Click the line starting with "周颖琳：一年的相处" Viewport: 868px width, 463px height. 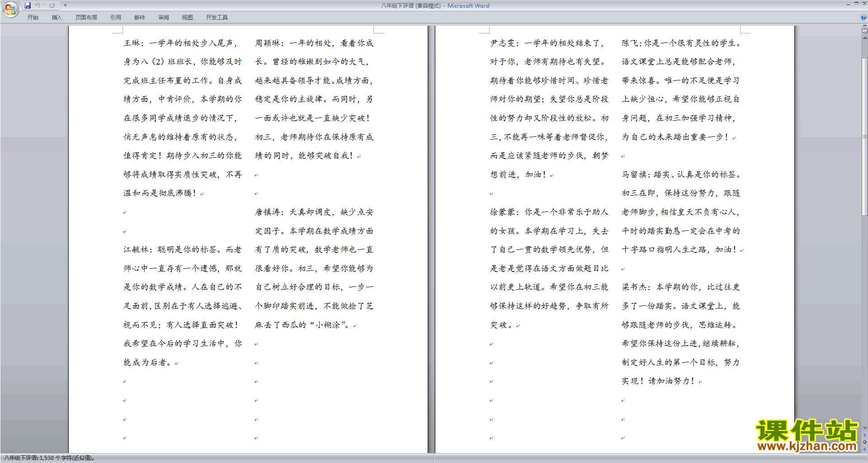[x=314, y=43]
